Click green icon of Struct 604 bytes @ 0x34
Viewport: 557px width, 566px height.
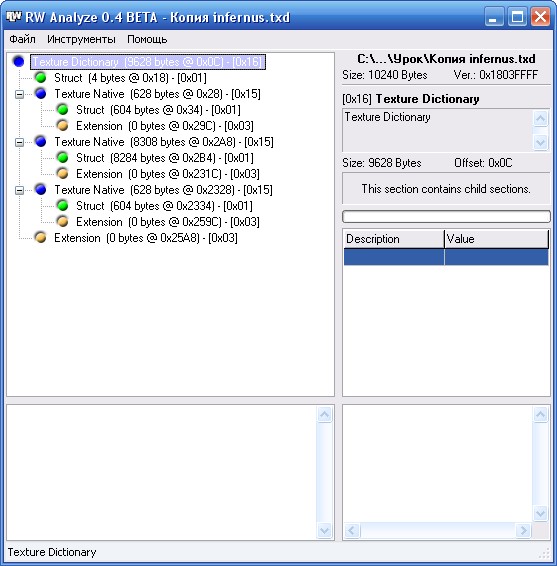pos(62,110)
